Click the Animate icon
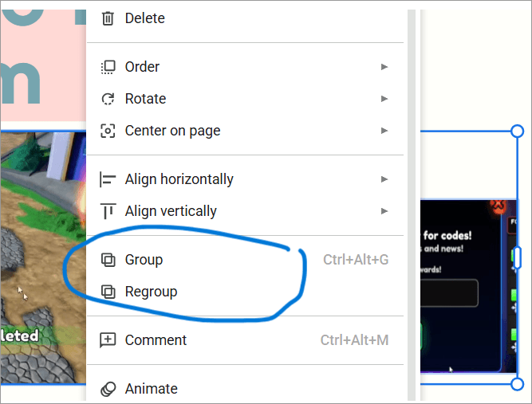The width and height of the screenshot is (532, 404). (x=108, y=389)
